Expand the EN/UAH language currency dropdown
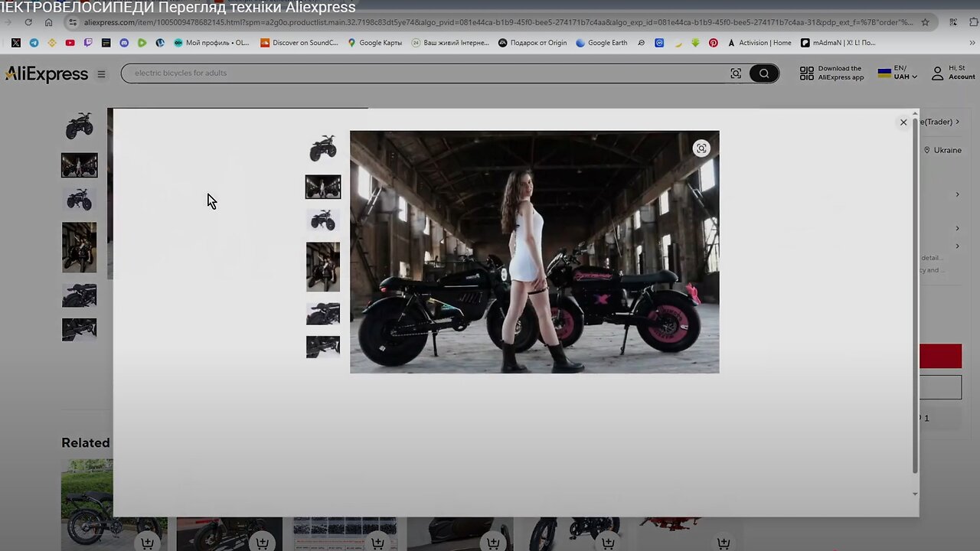The width and height of the screenshot is (980, 551). tap(897, 73)
